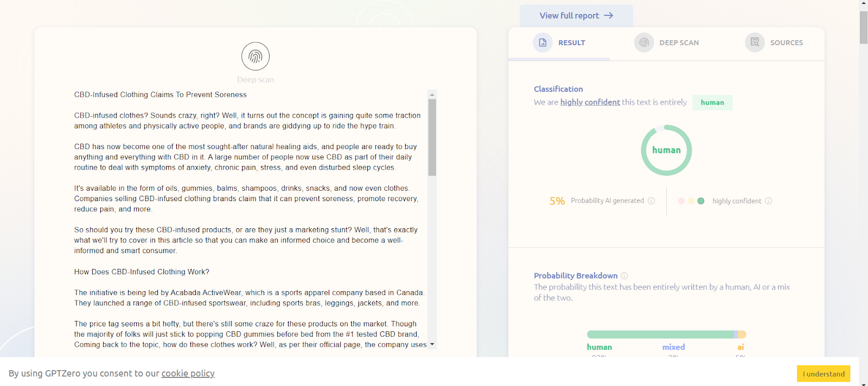This screenshot has width=868, height=386.
Task: Click the text panel scroll up arrow
Action: 432,94
